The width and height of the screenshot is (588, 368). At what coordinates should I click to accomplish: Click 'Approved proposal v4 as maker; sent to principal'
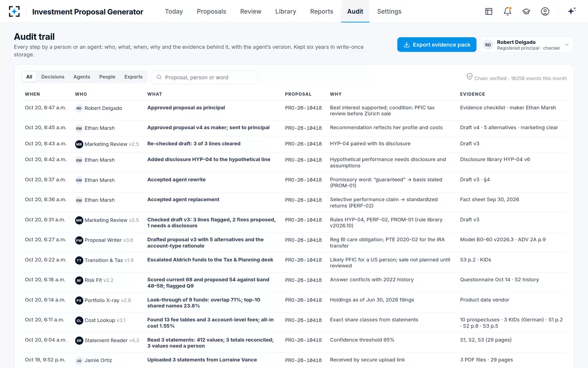coord(208,128)
